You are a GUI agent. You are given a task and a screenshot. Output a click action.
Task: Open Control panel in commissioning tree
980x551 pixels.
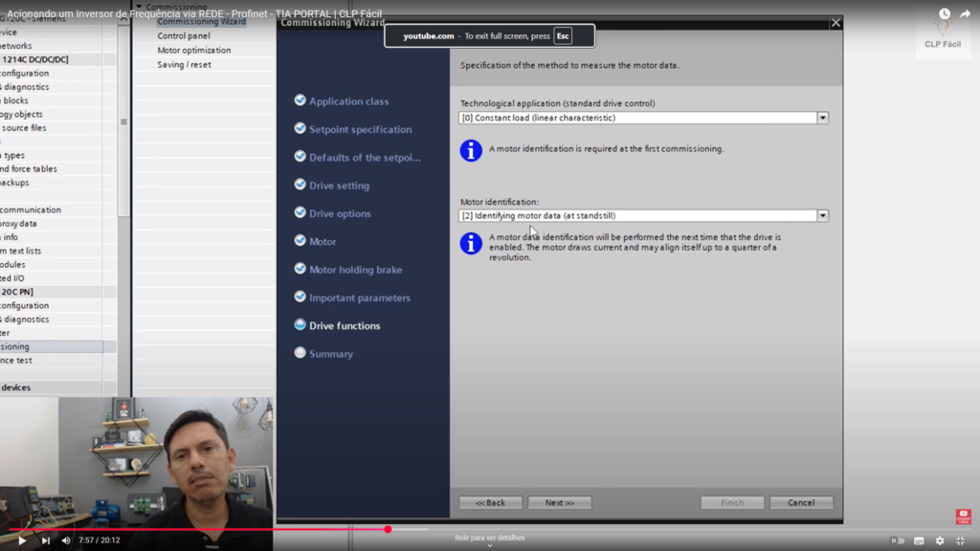tap(184, 35)
